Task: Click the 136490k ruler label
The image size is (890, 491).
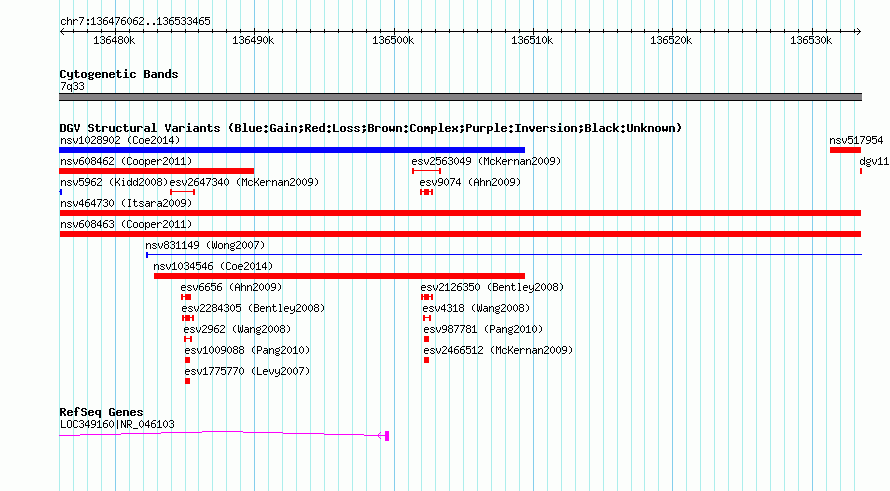Action: pyautogui.click(x=253, y=40)
